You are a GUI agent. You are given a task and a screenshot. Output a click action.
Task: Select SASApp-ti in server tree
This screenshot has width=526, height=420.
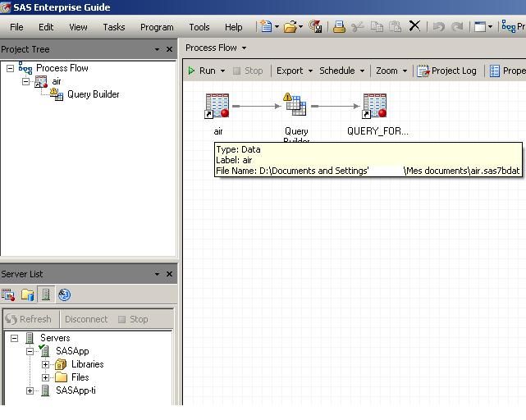point(75,390)
